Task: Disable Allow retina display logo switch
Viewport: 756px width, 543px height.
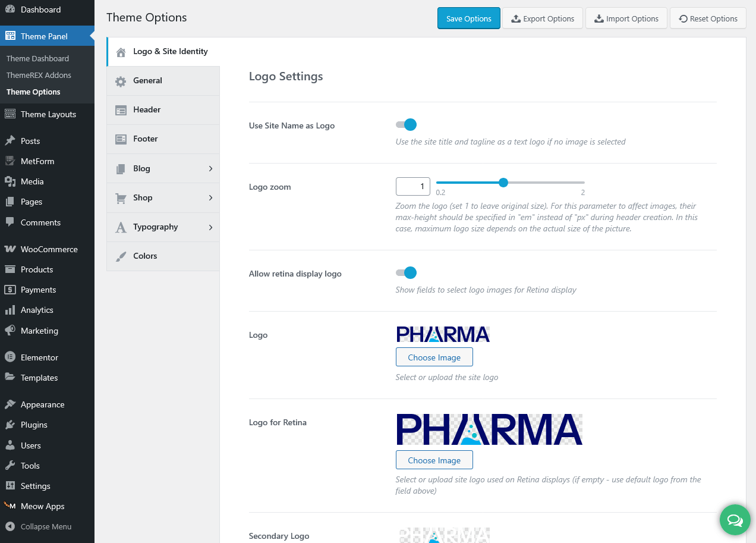Action: point(407,273)
